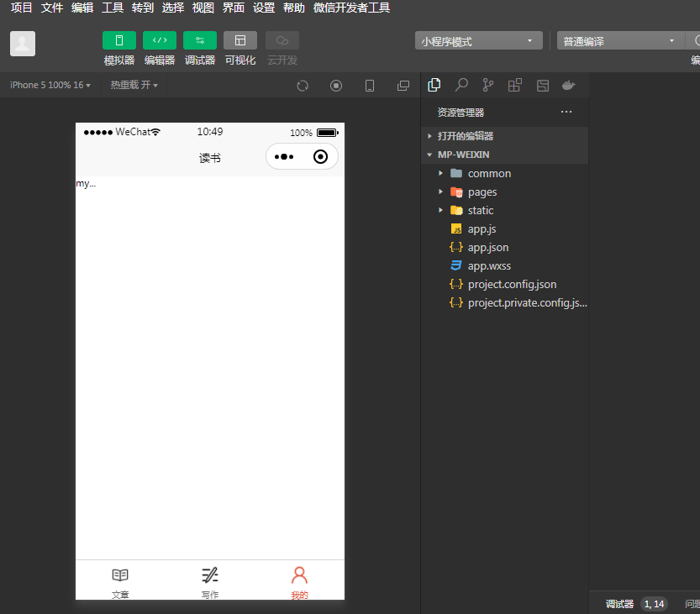Open the 视图 menu

point(203,8)
